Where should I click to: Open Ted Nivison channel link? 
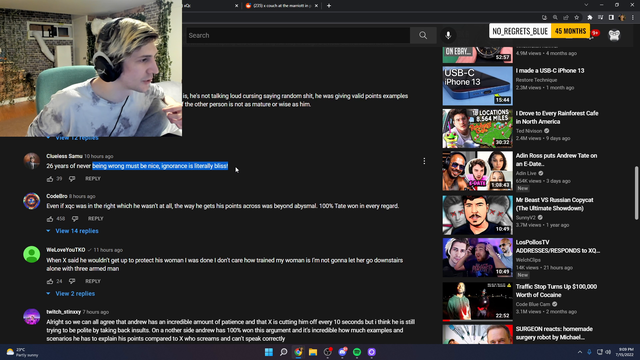(x=529, y=131)
